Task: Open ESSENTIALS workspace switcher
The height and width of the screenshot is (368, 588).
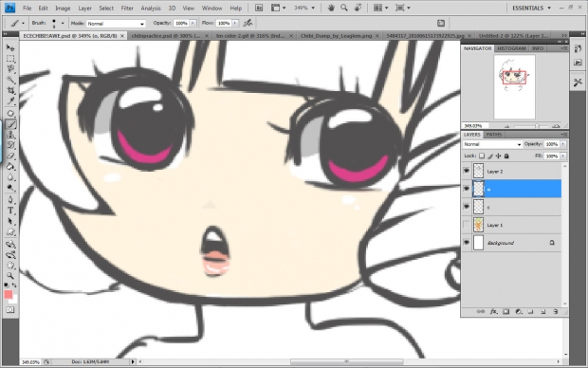Action: click(531, 8)
